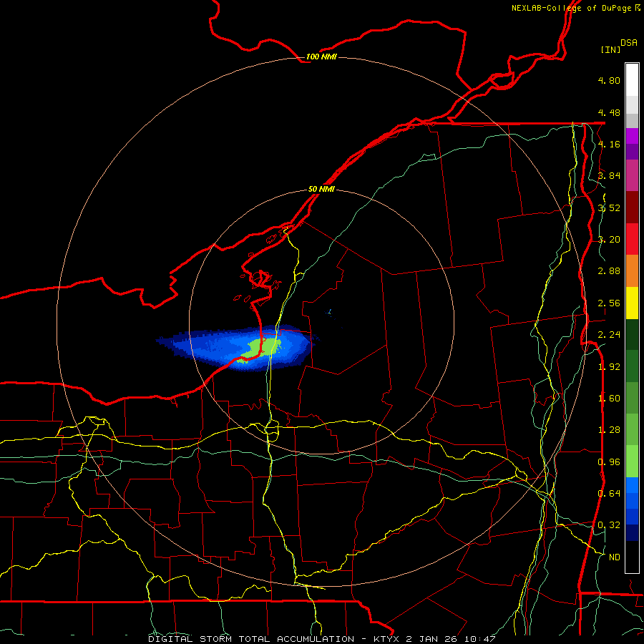The width and height of the screenshot is (644, 644).
Task: Click the [IN] units label
Action: click(x=610, y=49)
